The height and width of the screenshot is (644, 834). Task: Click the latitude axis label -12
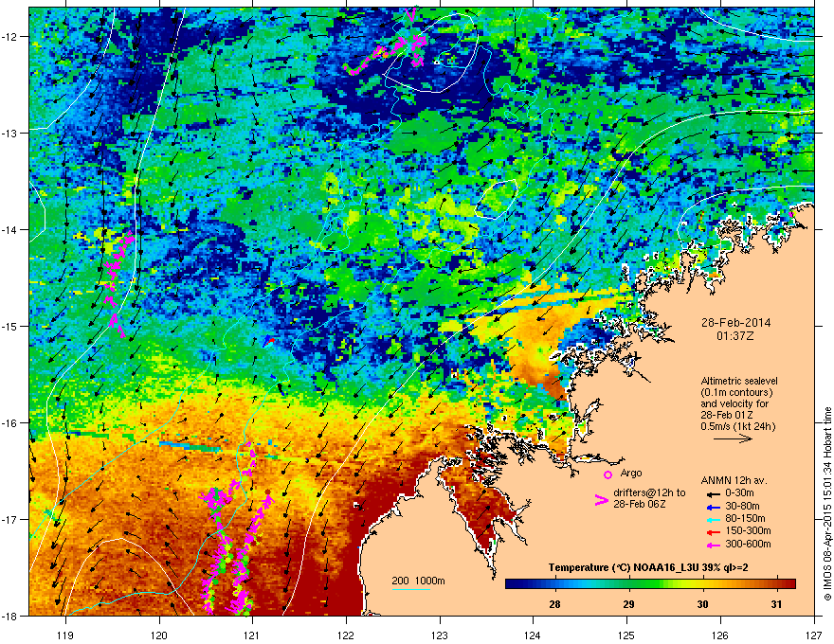click(10, 37)
